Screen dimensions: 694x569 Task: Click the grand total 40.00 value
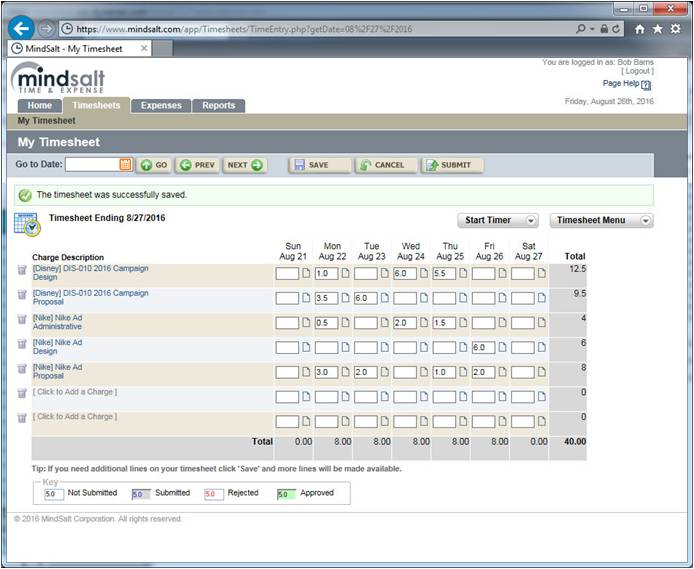pos(575,442)
